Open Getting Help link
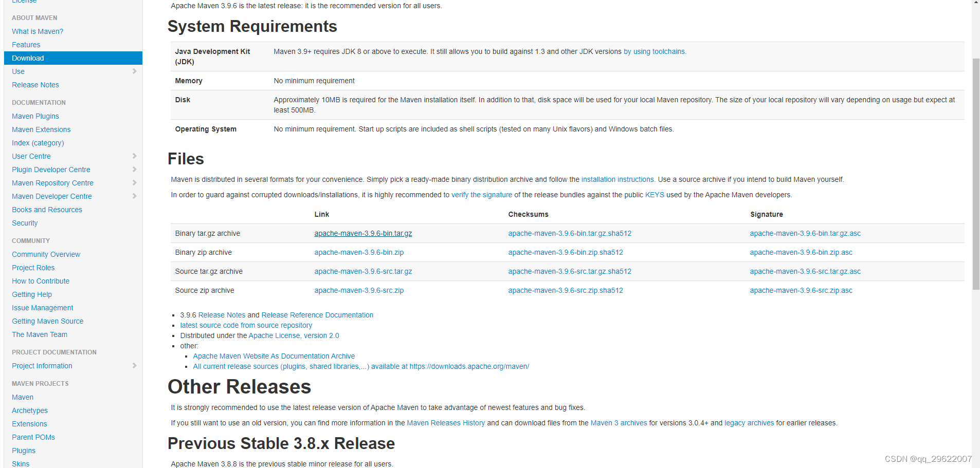The width and height of the screenshot is (980, 468). click(32, 294)
